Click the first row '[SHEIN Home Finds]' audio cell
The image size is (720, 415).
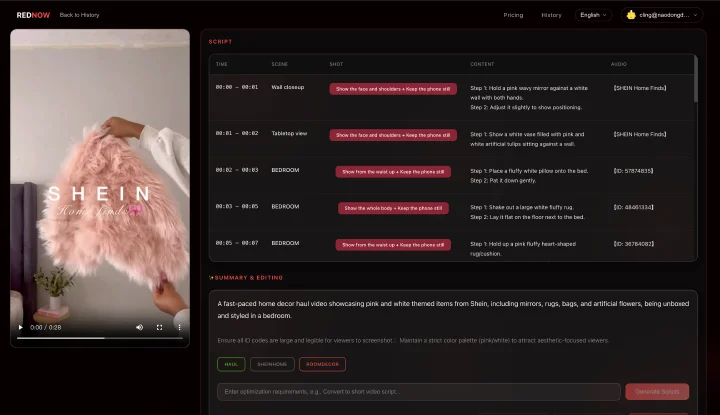pyautogui.click(x=640, y=88)
